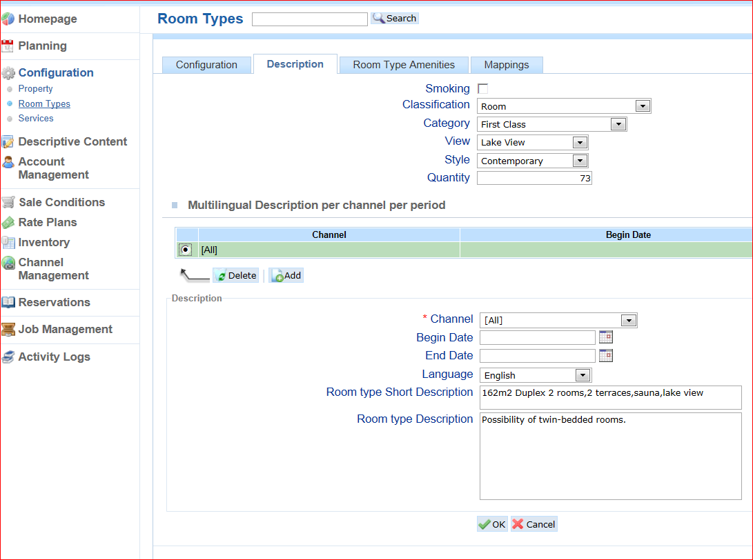Open the Language dropdown
Image resolution: width=753 pixels, height=560 pixels.
pos(583,375)
